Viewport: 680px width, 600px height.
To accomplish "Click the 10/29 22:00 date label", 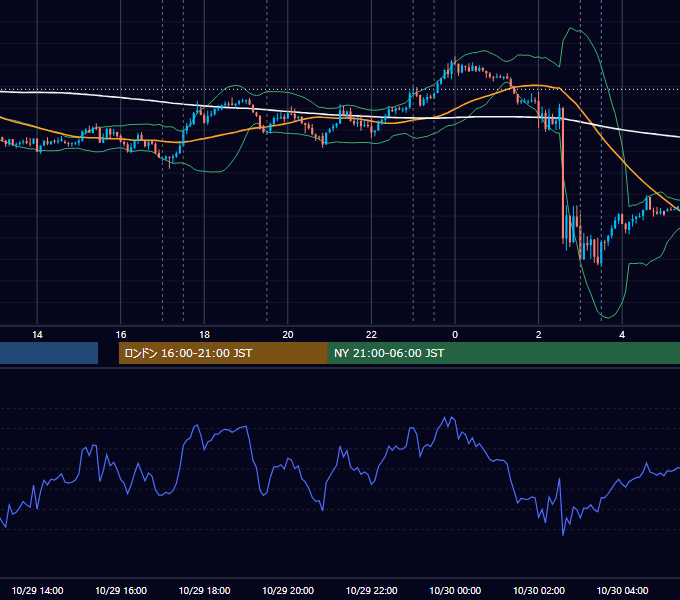I will click(372, 590).
